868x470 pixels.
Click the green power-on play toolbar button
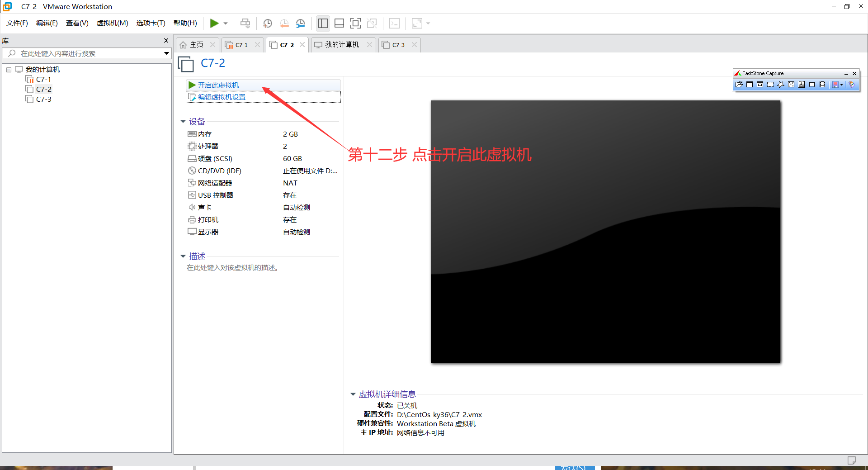214,23
